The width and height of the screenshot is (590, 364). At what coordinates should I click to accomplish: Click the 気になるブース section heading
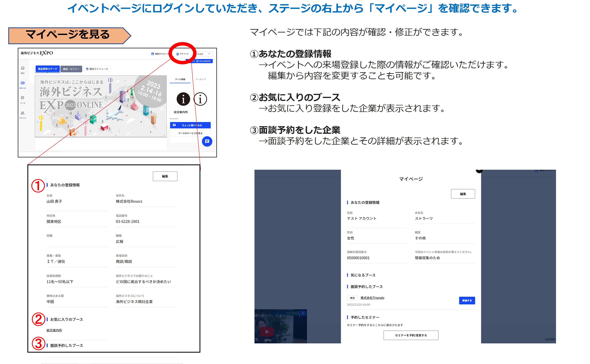point(363,275)
